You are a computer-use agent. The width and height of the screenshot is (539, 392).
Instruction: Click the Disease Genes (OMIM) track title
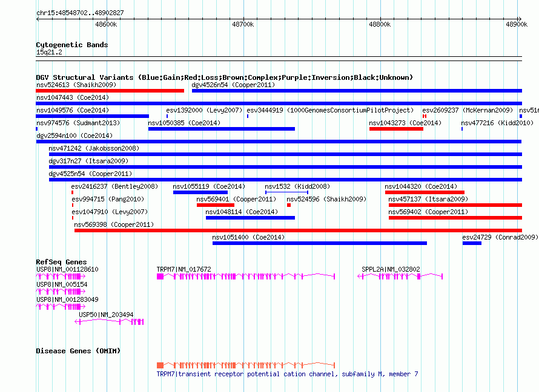(78, 351)
